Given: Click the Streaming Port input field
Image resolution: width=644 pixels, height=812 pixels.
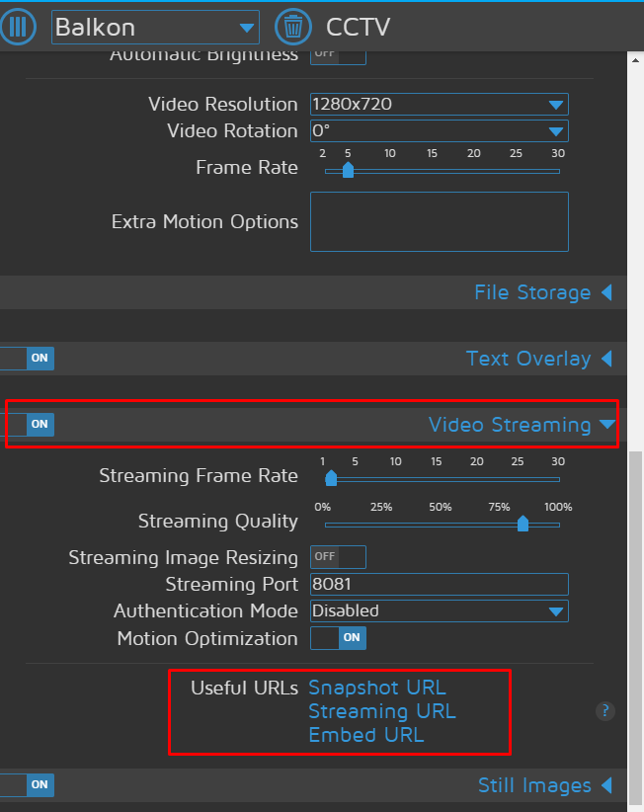Looking at the screenshot, I should click(439, 585).
